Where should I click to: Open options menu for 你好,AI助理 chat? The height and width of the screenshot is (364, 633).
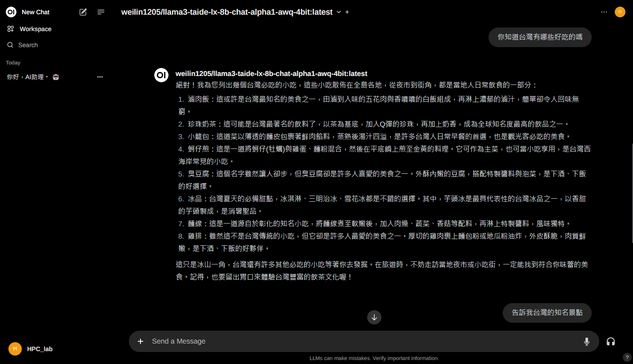tap(100, 77)
